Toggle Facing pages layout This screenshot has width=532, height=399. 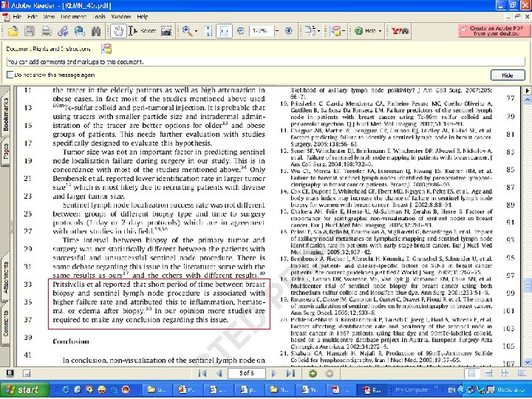522,374
